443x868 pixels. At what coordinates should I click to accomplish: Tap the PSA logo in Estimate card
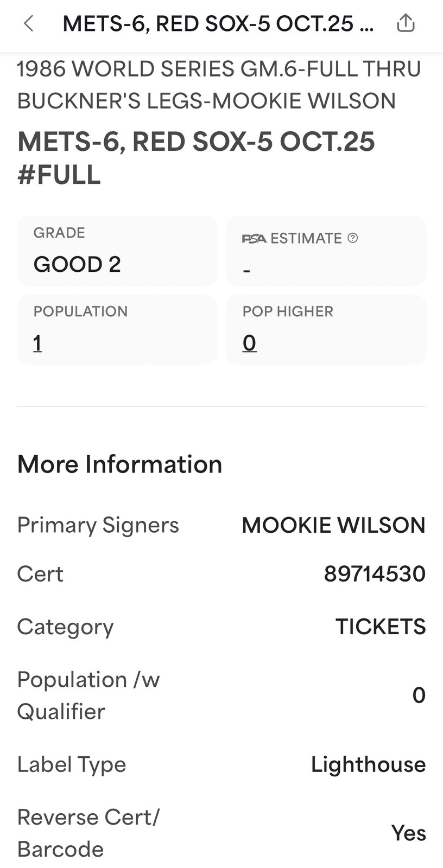pyautogui.click(x=254, y=238)
